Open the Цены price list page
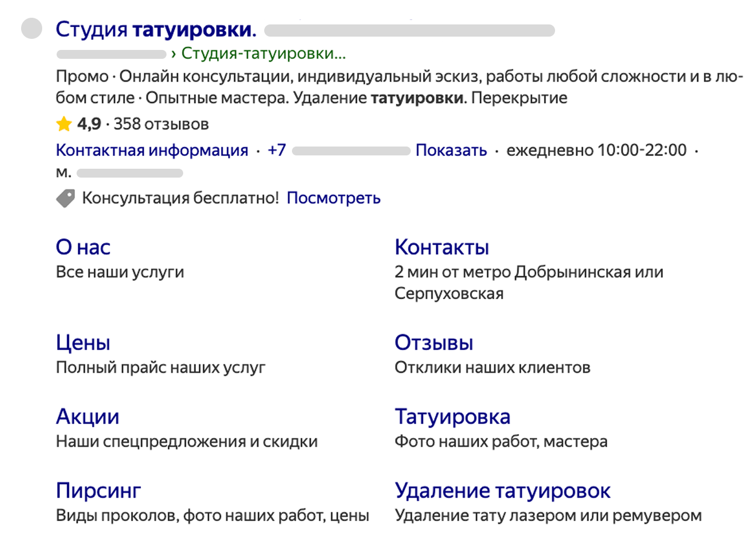The width and height of the screenshot is (756, 555). (x=83, y=342)
